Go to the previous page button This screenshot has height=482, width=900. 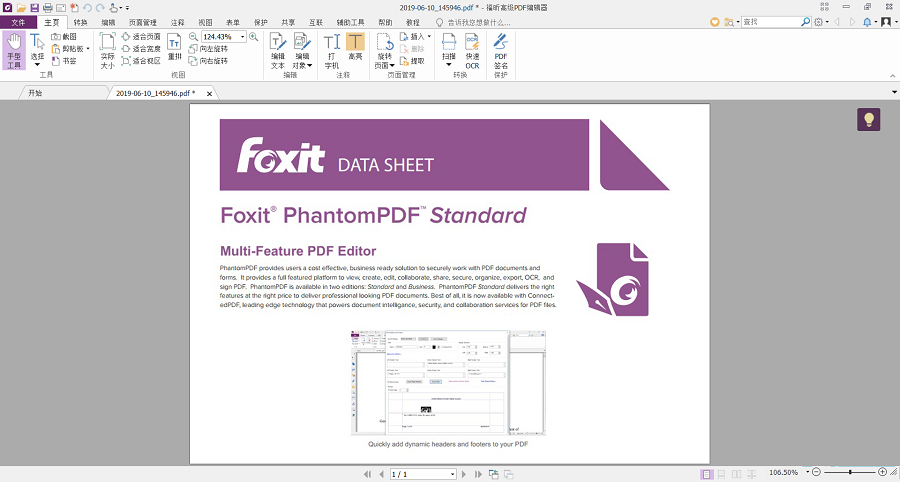(x=381, y=474)
